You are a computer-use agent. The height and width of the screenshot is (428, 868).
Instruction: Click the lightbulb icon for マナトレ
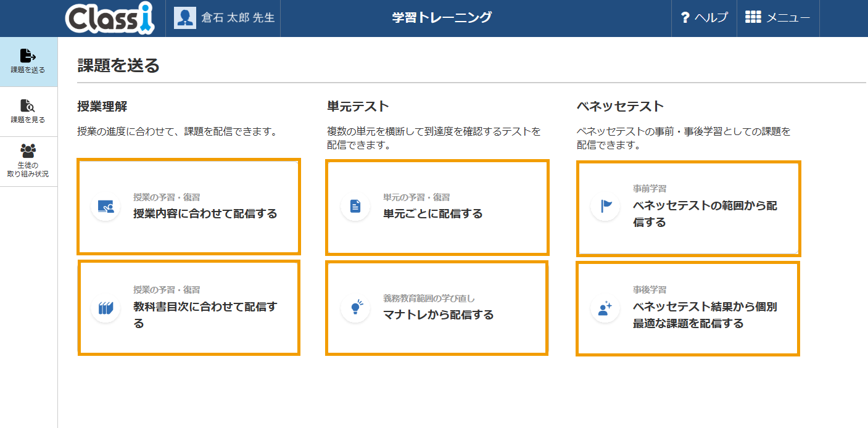(355, 307)
